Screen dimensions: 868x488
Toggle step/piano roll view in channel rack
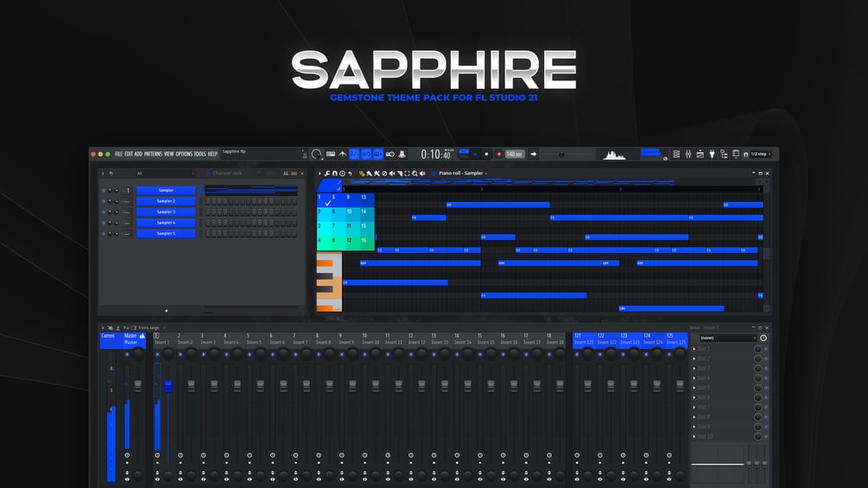click(294, 174)
